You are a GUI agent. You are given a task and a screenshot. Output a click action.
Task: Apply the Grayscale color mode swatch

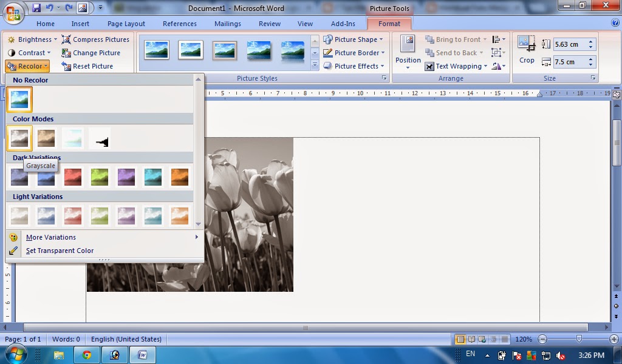19,138
